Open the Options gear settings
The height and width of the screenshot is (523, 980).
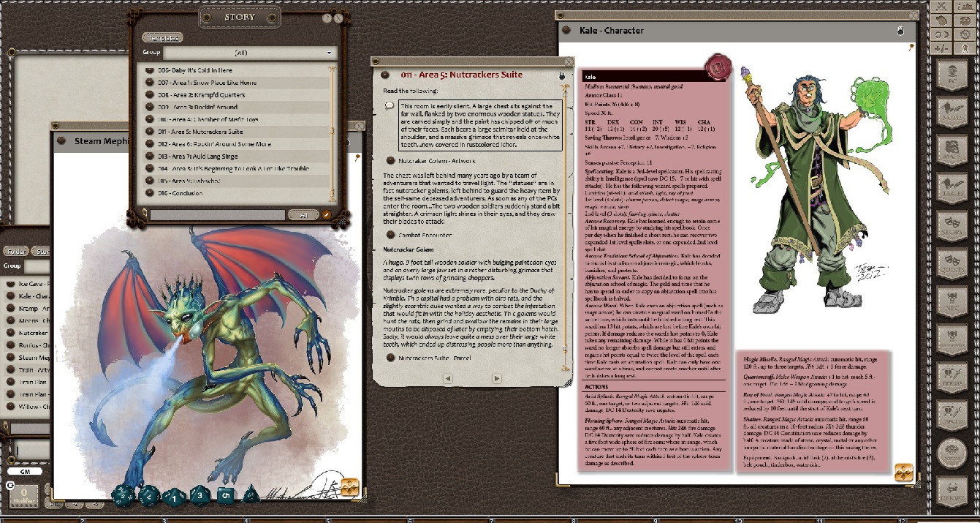(965, 34)
